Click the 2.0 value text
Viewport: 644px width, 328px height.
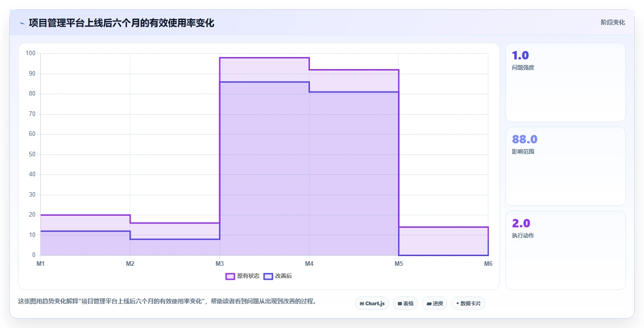point(521,223)
